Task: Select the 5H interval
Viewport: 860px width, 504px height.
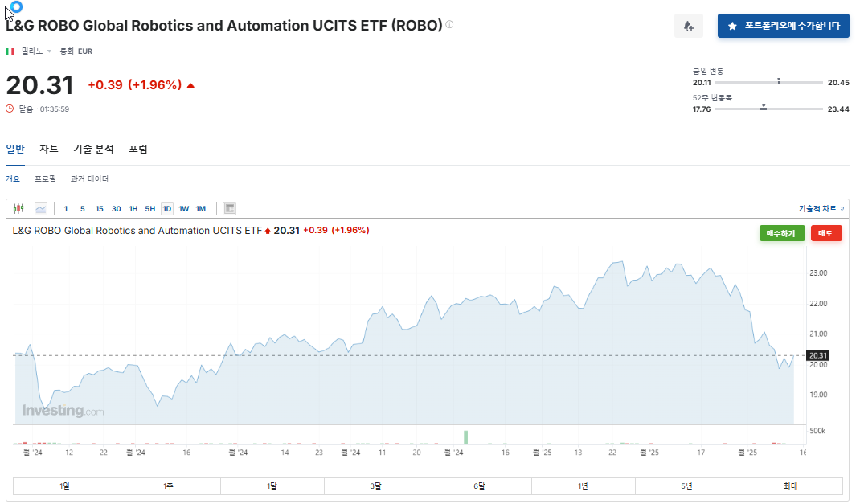Action: tap(150, 208)
